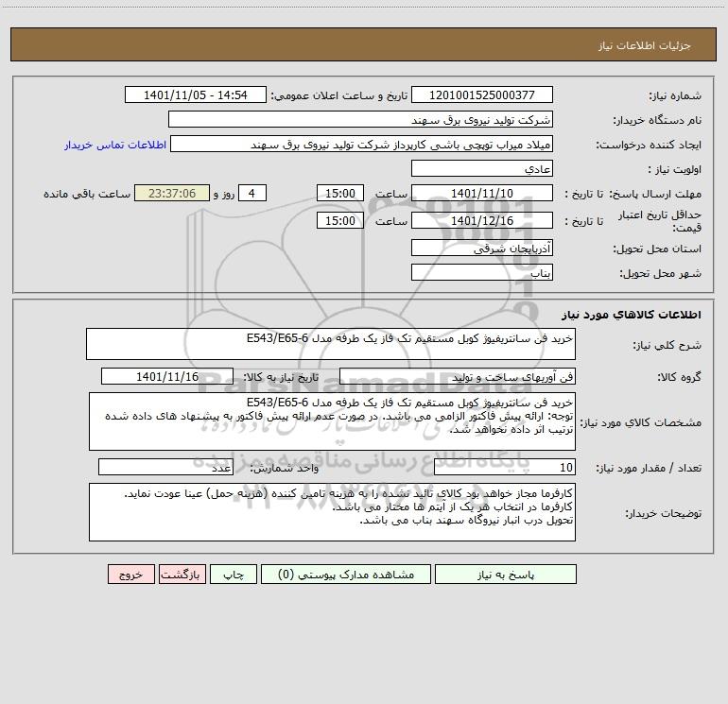Screen dimensions: 728x704
Task: Click label 'توضیحات خریدار:'
Action: coord(664,514)
